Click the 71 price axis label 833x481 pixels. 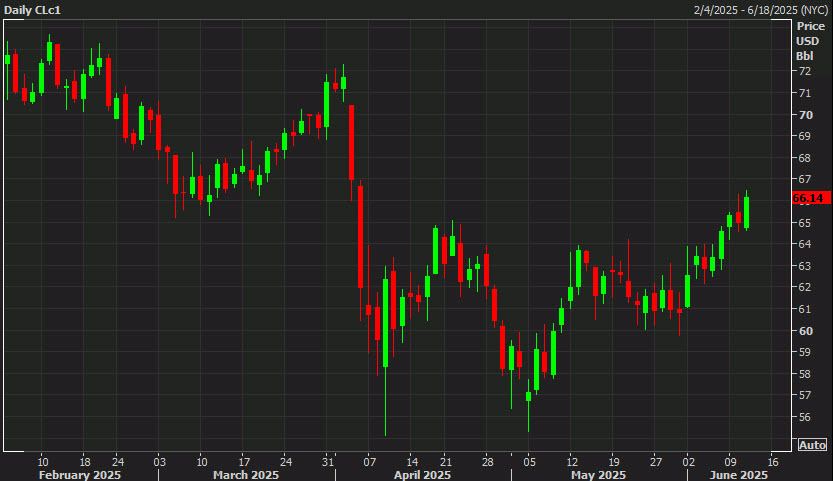pos(805,93)
